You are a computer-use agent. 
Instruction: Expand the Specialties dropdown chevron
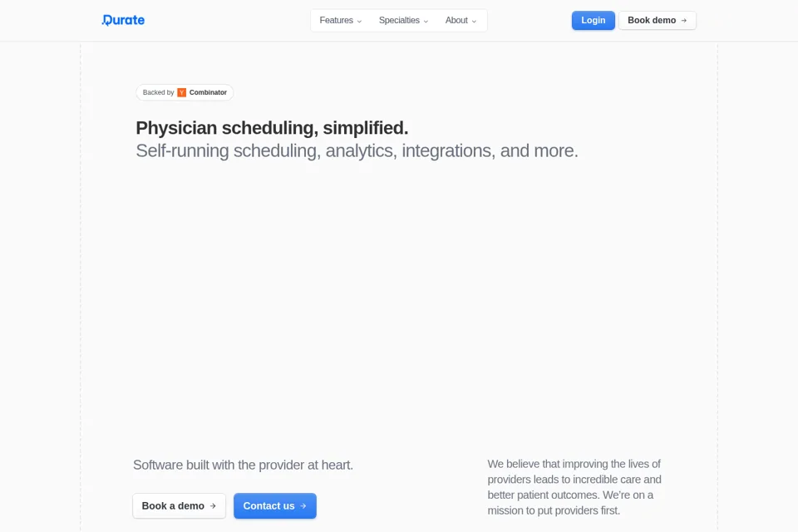(426, 22)
